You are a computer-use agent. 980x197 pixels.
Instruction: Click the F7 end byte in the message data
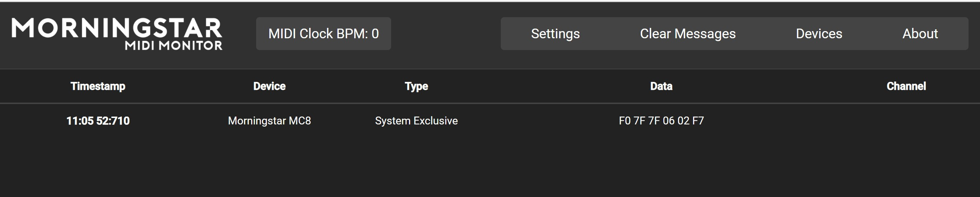[698, 121]
